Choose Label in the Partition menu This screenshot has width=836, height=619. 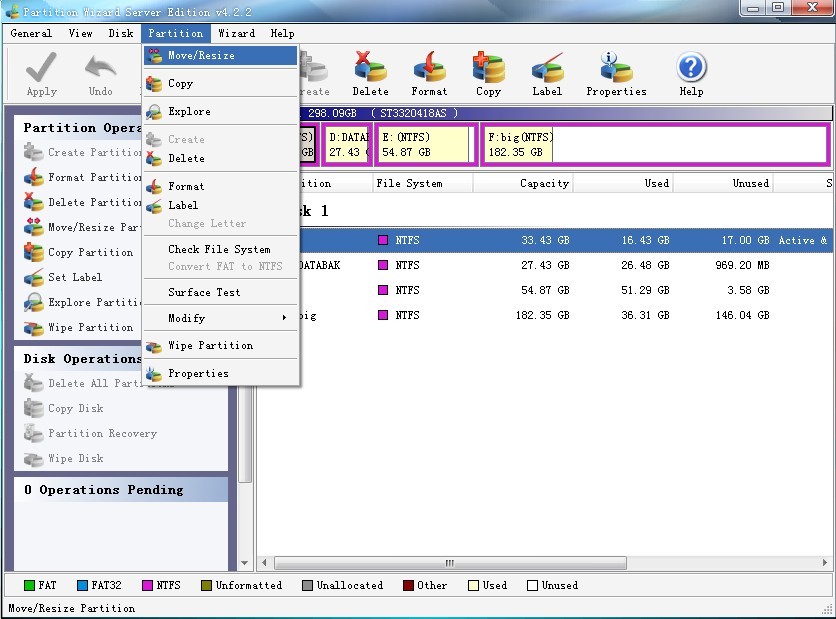pos(220,205)
